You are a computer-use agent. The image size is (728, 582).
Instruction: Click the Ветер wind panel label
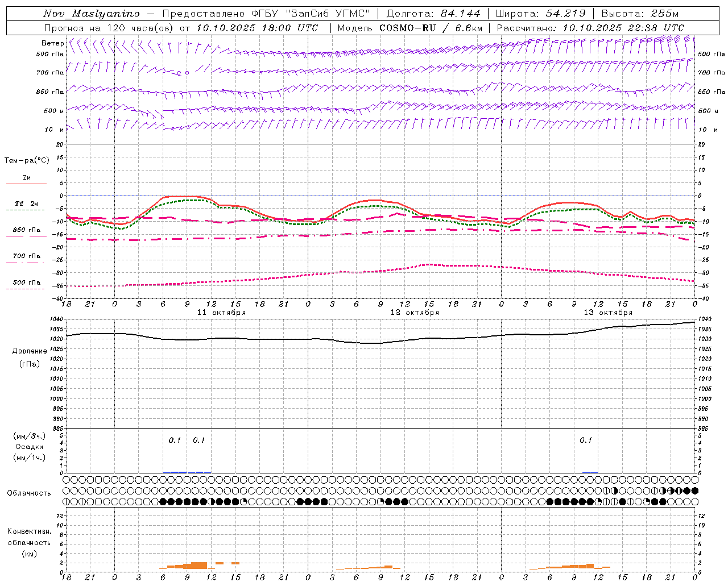tap(52, 43)
